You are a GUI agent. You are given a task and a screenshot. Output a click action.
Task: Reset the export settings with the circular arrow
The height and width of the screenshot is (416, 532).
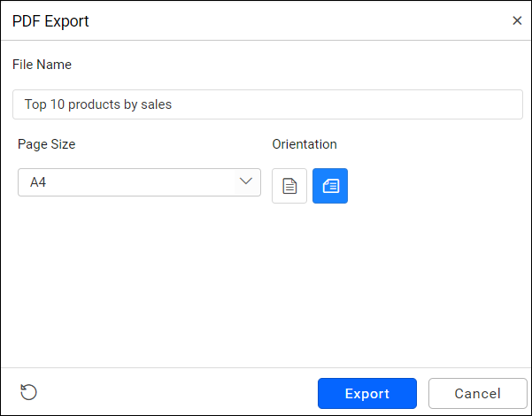click(29, 393)
